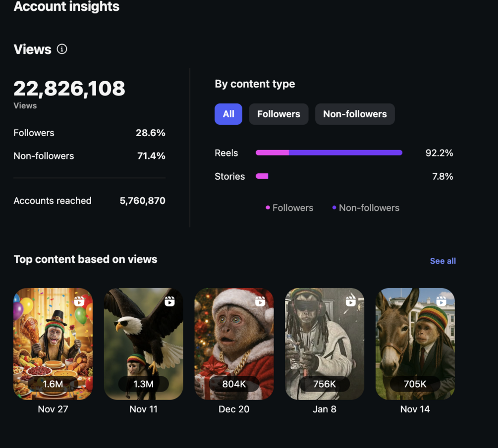Switch to the Non-followers filter
The width and height of the screenshot is (498, 448).
355,114
